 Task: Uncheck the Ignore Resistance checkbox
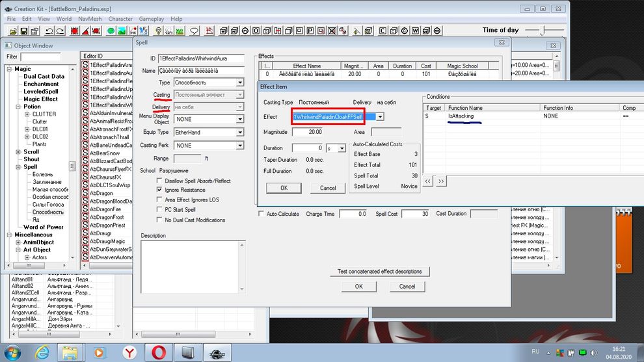pos(160,190)
